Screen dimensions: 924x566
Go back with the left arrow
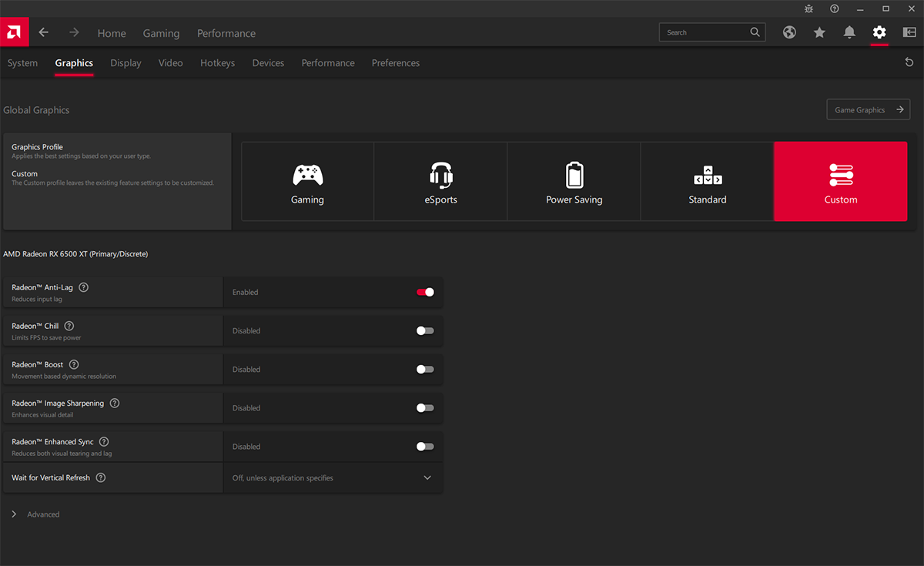44,32
